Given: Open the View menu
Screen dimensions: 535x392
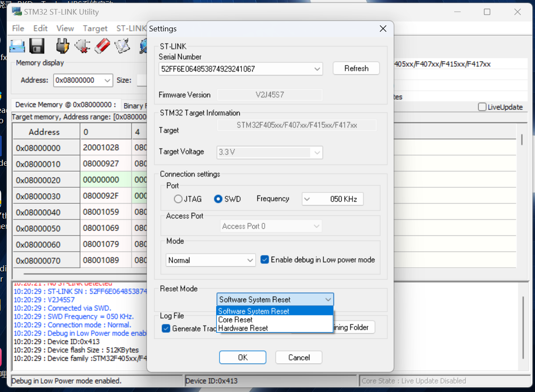Looking at the screenshot, I should point(65,28).
